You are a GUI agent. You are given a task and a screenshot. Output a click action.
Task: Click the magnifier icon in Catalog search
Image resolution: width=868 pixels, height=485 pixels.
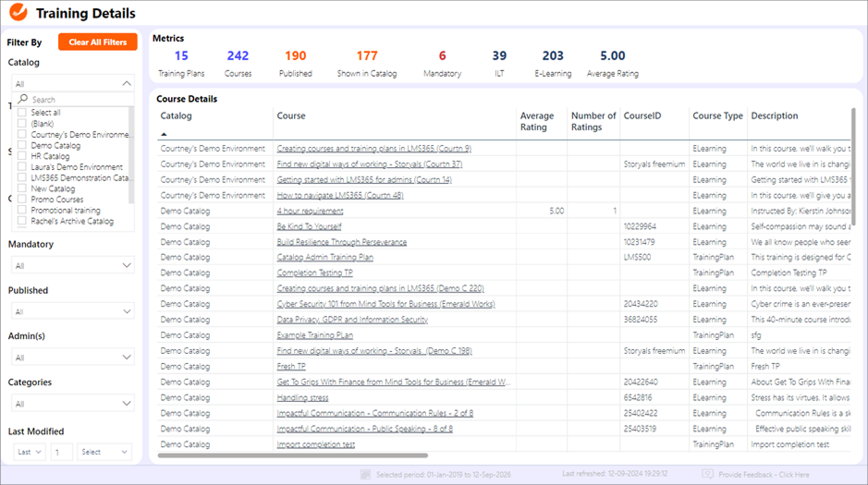click(x=23, y=100)
